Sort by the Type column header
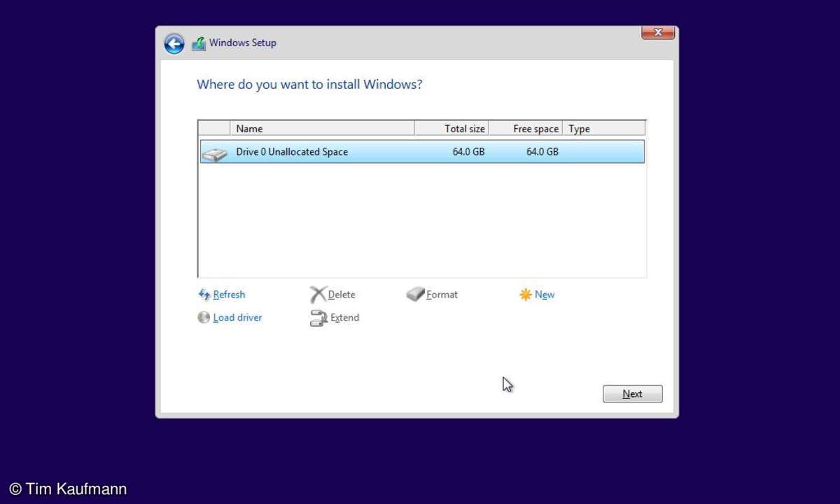 603,129
